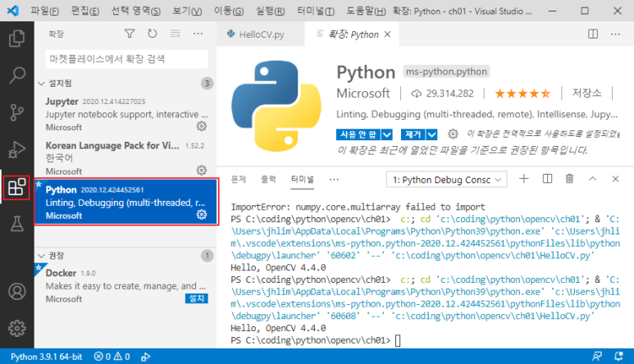Open notifications bell in status bar
This screenshot has width=634, height=364.
[618, 357]
